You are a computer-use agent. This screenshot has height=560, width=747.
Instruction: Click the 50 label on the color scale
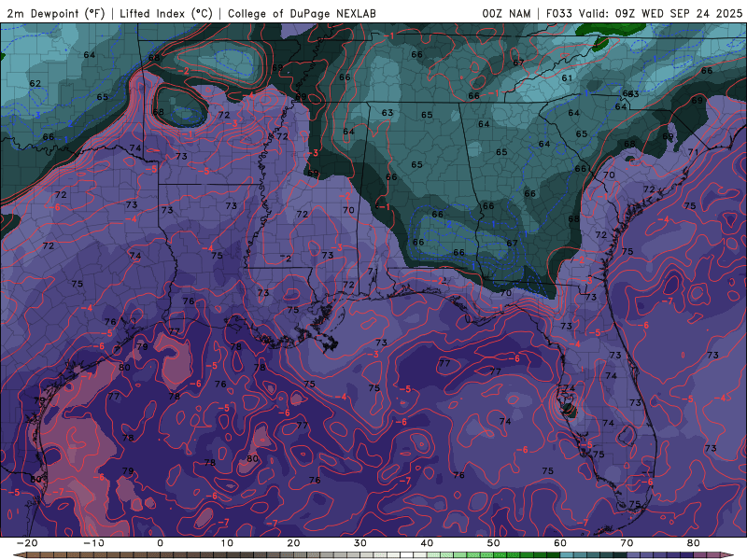pos(494,543)
